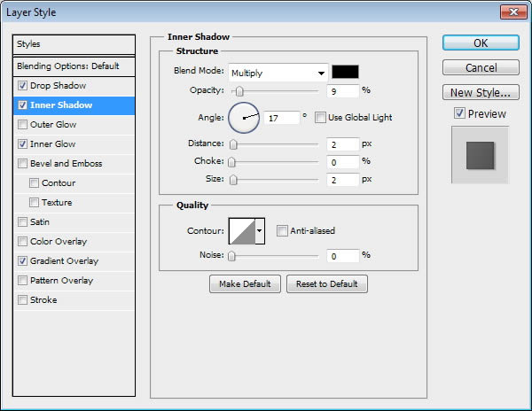Click the Opacity value field

point(342,91)
